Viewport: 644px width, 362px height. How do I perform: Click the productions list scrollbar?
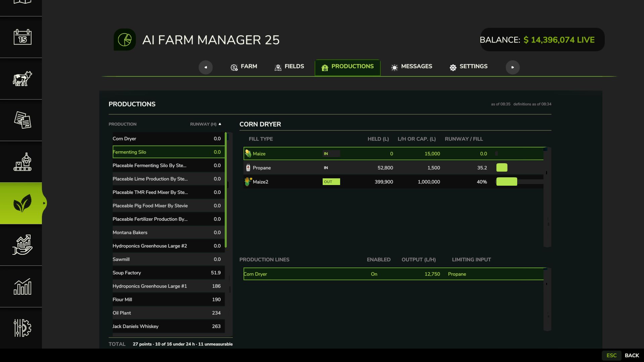tap(226, 190)
